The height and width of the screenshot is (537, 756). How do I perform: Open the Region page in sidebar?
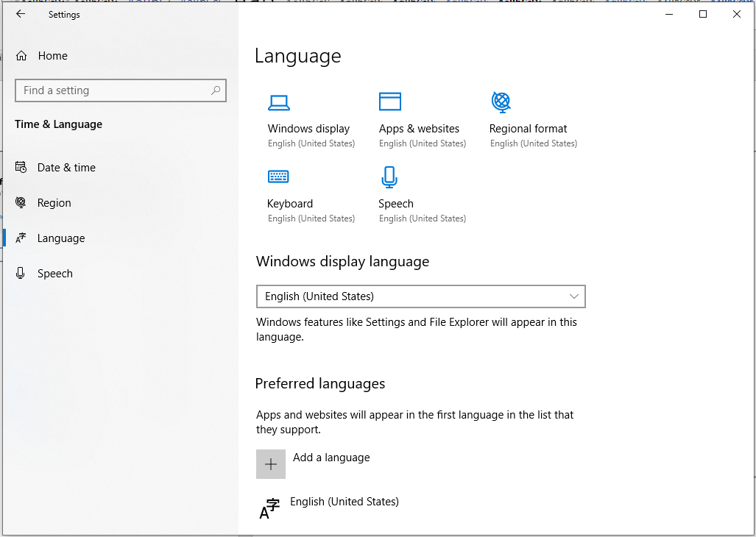point(54,203)
